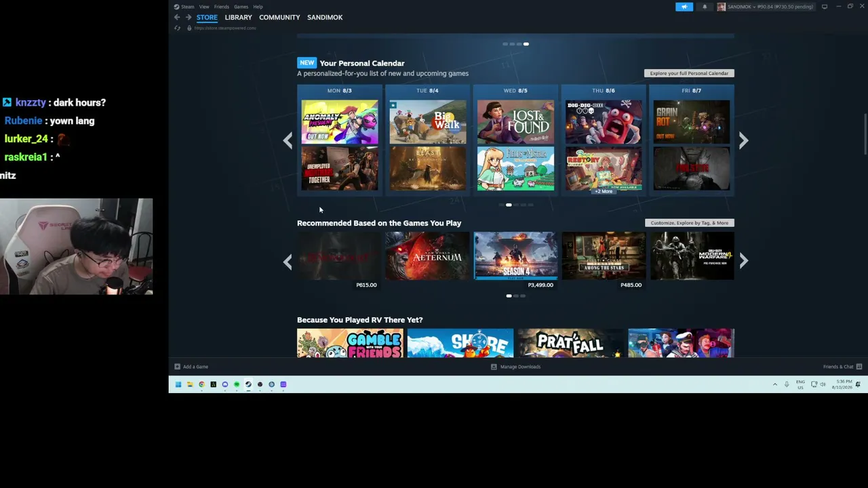Open the ENG US language switcher
Viewport: 868px width, 488px height.
point(801,384)
